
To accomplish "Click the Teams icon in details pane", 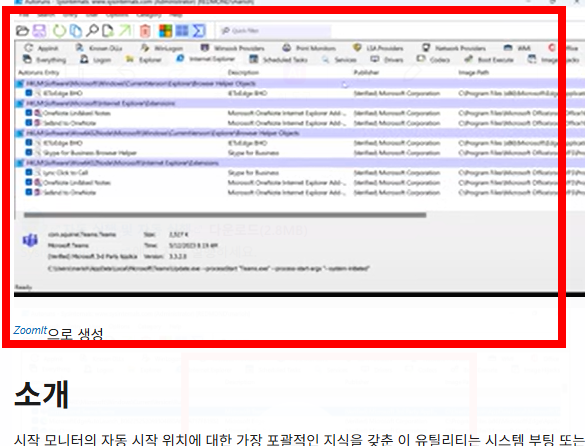I will tap(30, 240).
